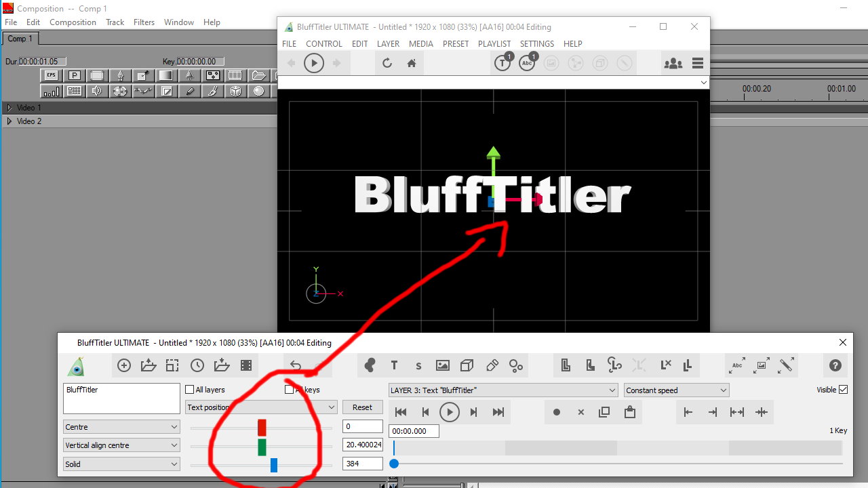Viewport: 868px width, 488px height.
Task: Click the play button in BluffTitler preview toolbar
Action: click(x=313, y=63)
